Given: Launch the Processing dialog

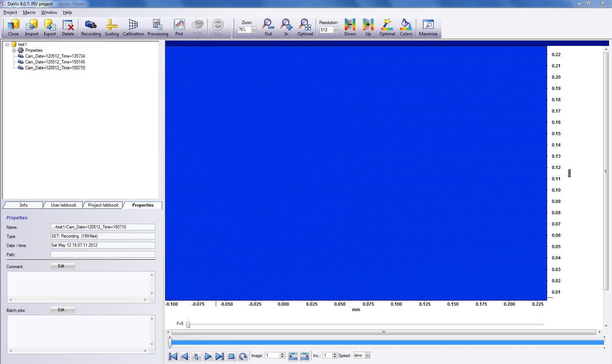Looking at the screenshot, I should (x=157, y=28).
